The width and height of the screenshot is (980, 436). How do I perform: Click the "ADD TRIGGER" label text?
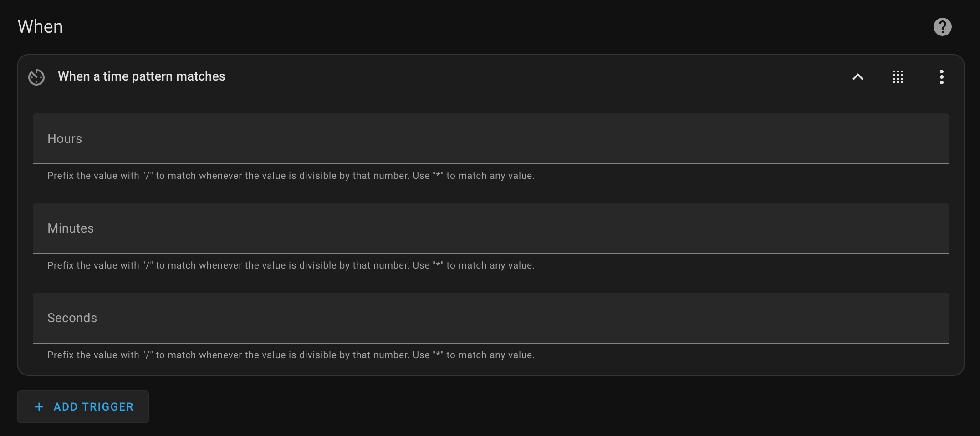coord(93,407)
